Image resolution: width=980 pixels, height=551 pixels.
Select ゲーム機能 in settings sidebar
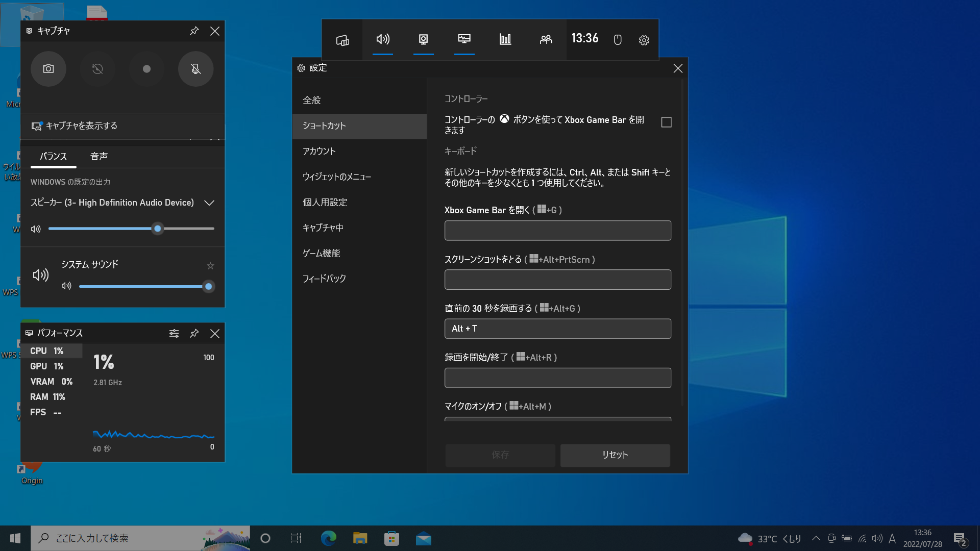pyautogui.click(x=359, y=254)
